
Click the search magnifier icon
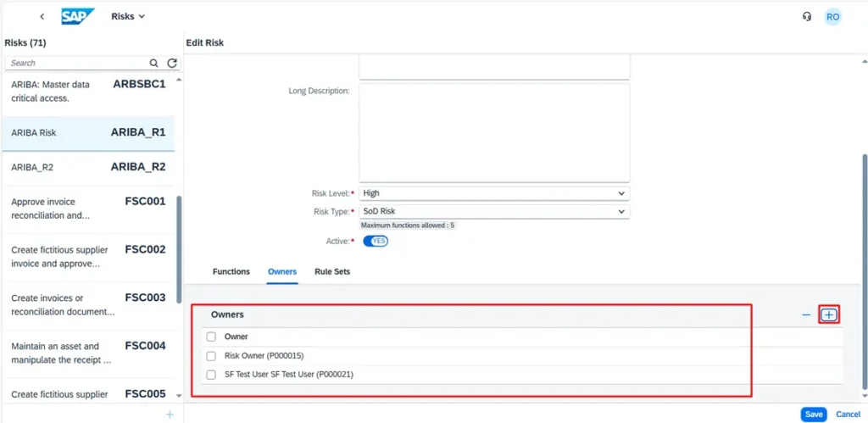(153, 63)
